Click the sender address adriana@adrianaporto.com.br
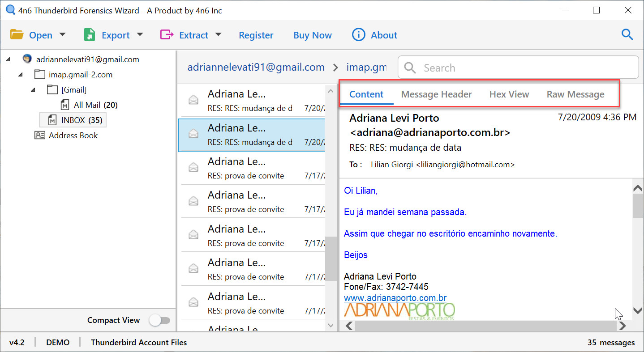644x352 pixels. (430, 132)
